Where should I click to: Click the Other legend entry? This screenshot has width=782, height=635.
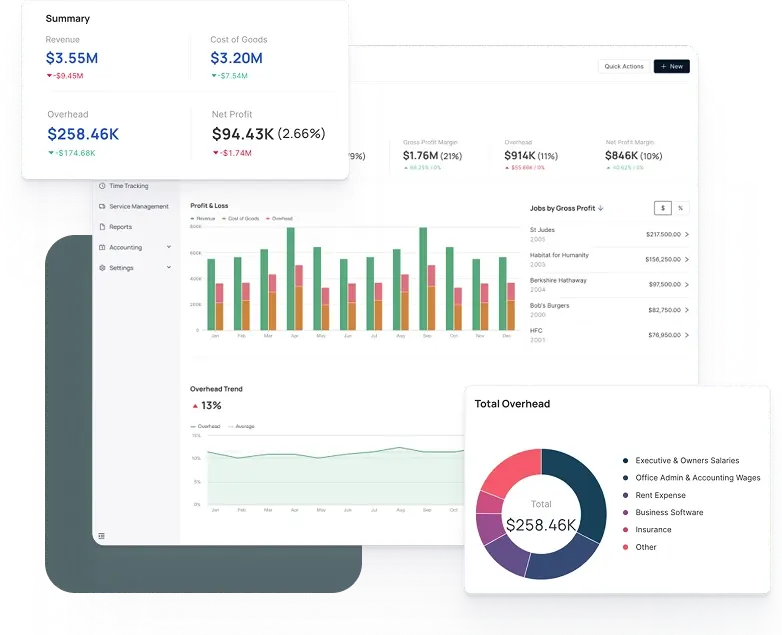(639, 547)
